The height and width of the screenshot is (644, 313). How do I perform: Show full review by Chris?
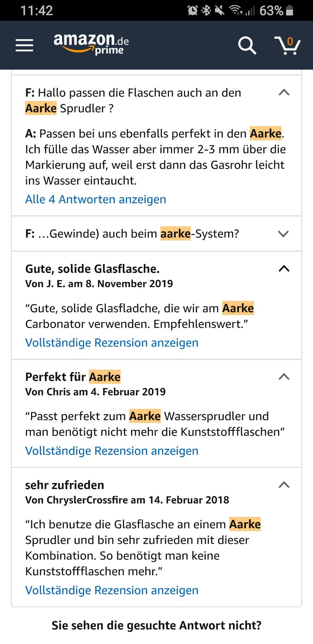point(112,451)
